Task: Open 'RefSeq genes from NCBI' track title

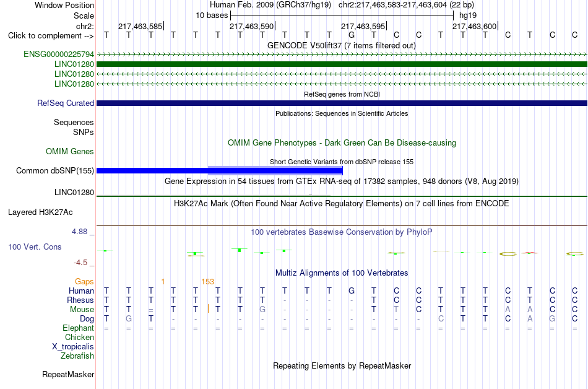Action: [342, 94]
